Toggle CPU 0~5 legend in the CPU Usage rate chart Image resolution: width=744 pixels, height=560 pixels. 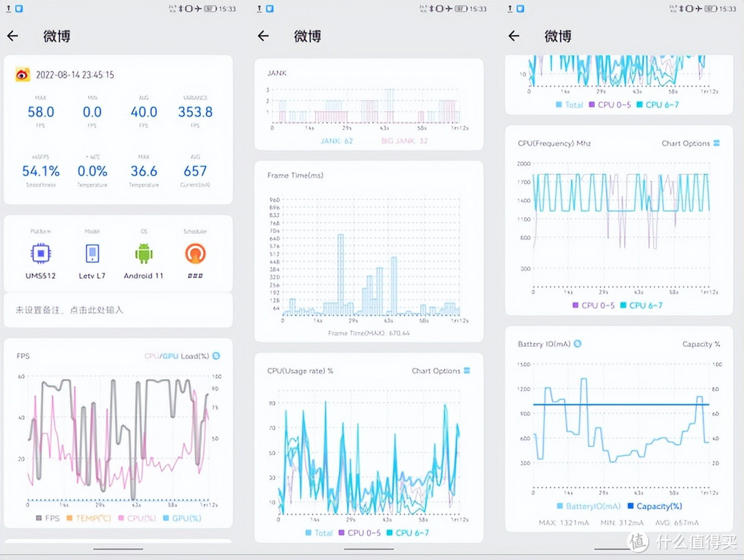pos(359,533)
